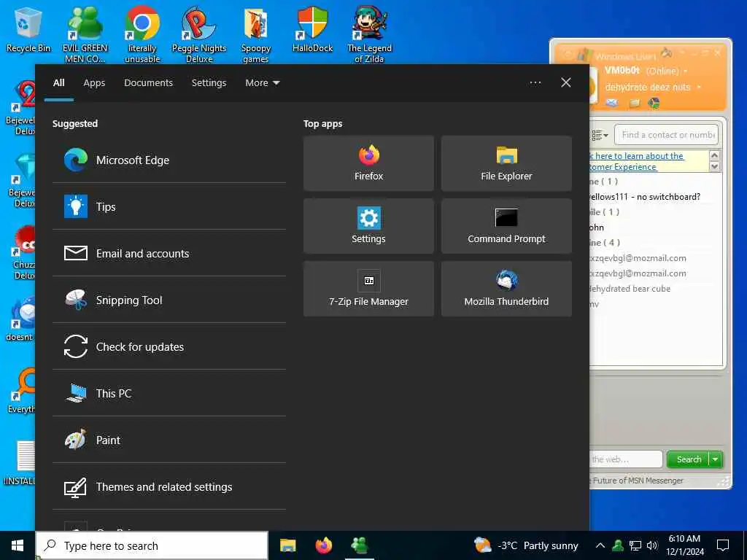Image resolution: width=747 pixels, height=560 pixels.
Task: Select Check for updates suggestion
Action: (169, 346)
